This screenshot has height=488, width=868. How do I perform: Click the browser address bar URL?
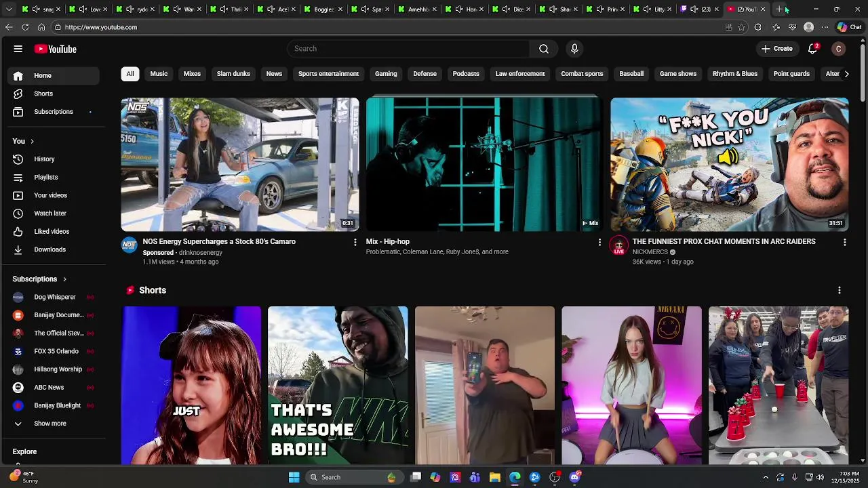[x=101, y=27]
